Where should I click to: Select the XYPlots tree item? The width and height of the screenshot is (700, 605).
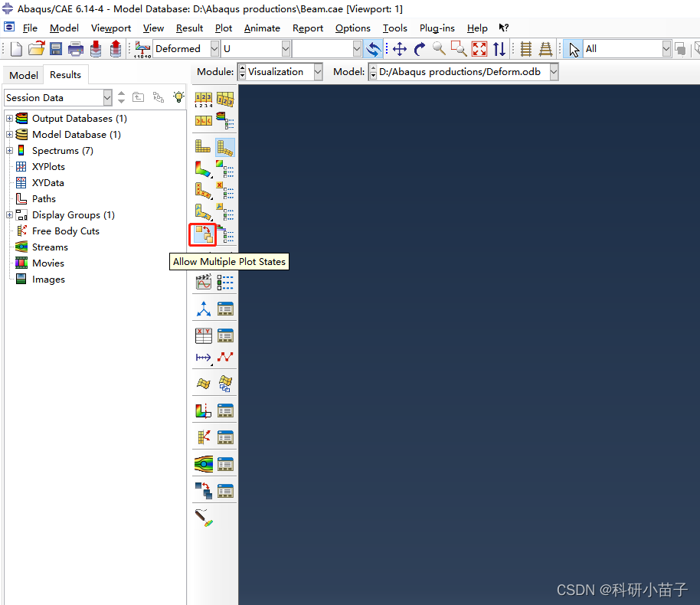click(x=48, y=166)
